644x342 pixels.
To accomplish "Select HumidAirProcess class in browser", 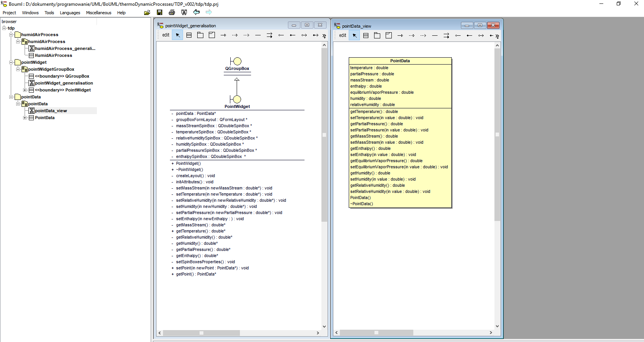I will [53, 55].
